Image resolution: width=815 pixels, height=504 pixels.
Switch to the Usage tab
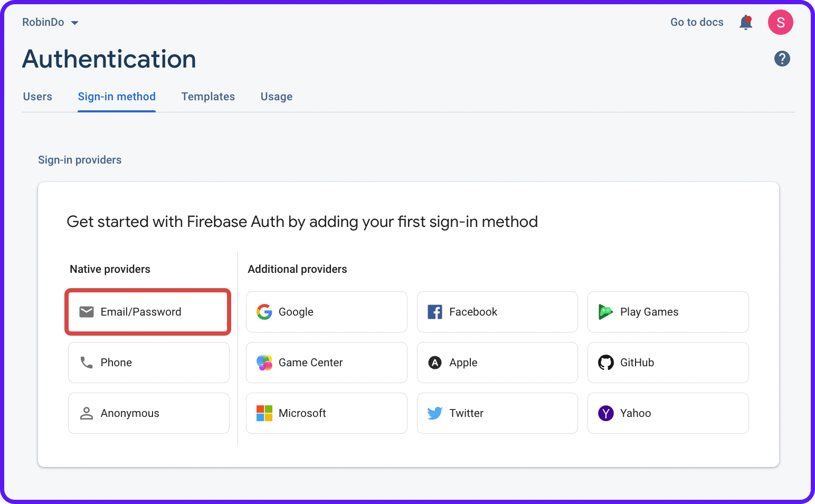(276, 97)
